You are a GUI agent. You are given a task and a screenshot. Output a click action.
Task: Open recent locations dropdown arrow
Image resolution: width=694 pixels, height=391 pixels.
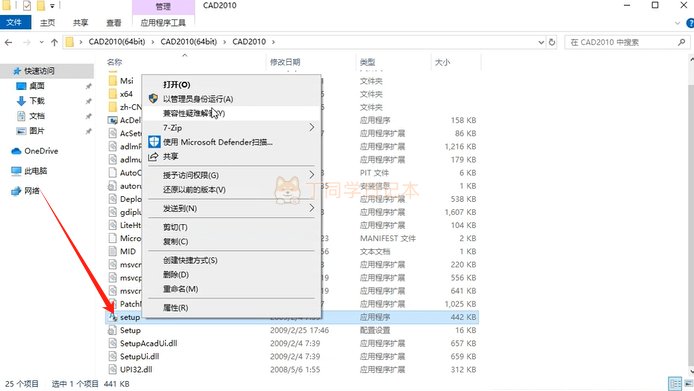tap(41, 42)
